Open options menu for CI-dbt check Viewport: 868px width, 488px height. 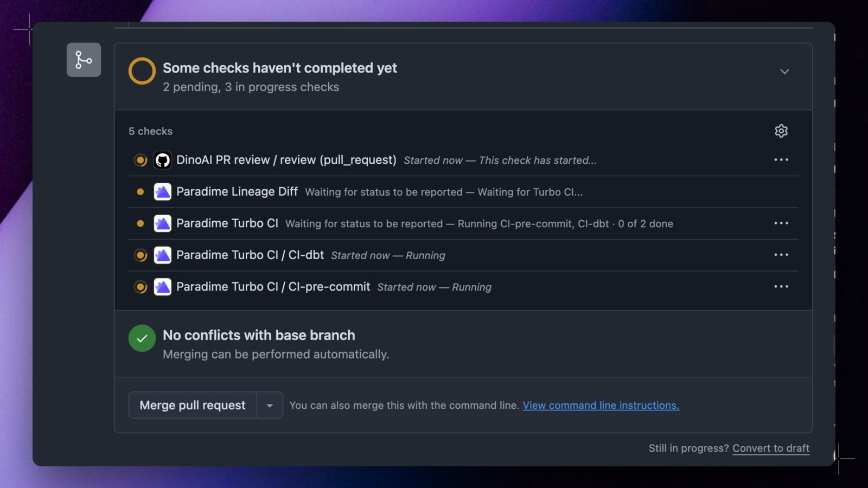click(x=781, y=254)
